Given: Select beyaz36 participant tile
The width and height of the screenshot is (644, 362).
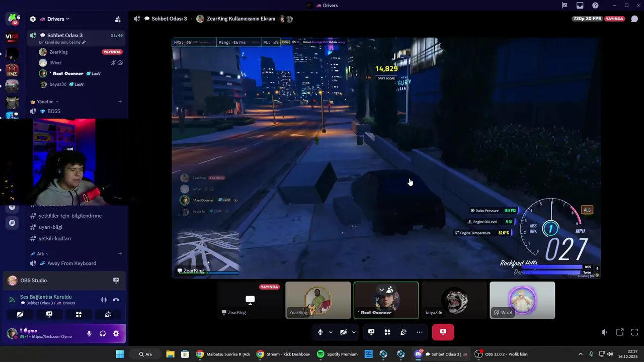Looking at the screenshot, I should 454,300.
